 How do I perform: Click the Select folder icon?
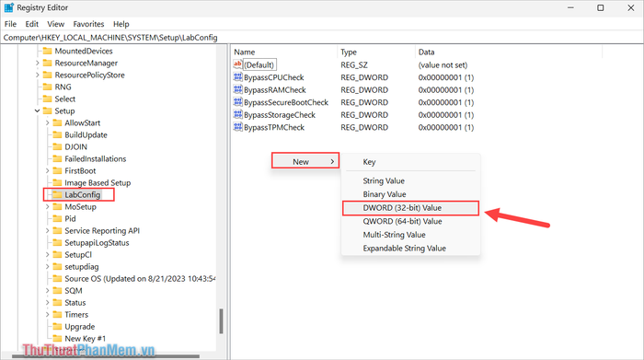click(x=48, y=99)
